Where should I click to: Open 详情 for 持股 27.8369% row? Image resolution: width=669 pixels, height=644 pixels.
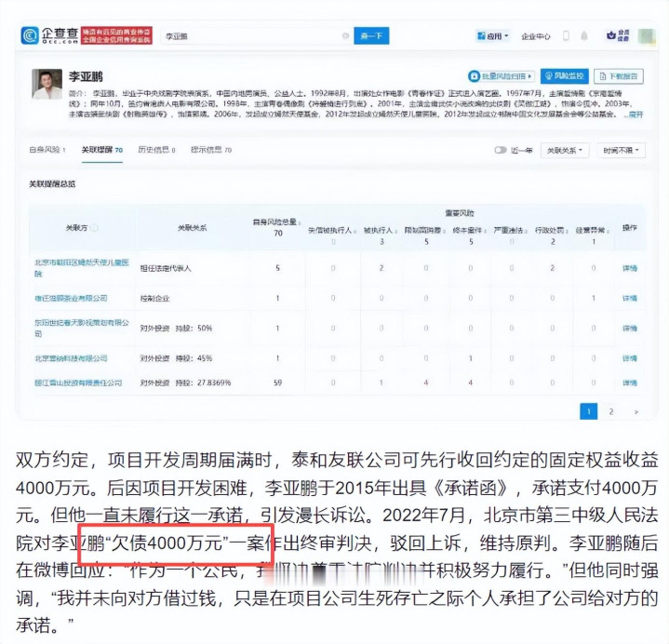click(x=630, y=382)
